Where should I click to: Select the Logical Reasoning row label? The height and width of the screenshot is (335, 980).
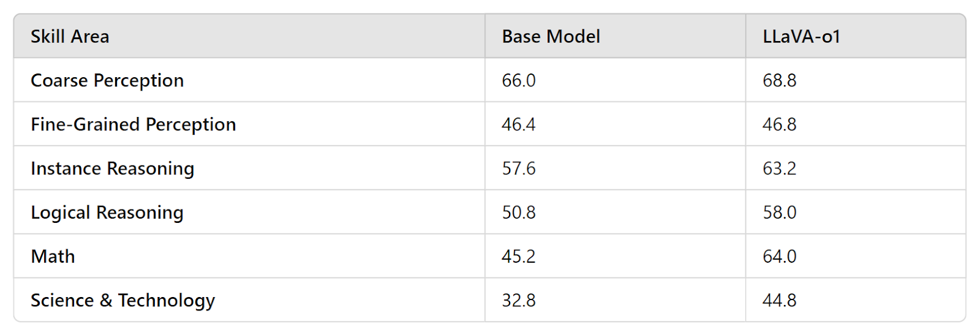tap(107, 213)
